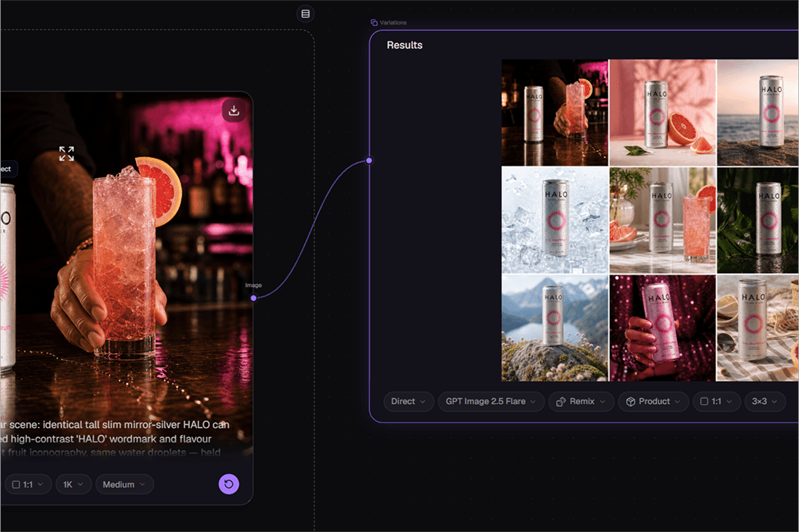The height and width of the screenshot is (532, 799).
Task: Open the 1:1 aspect dropdown in image node
Action: [28, 484]
